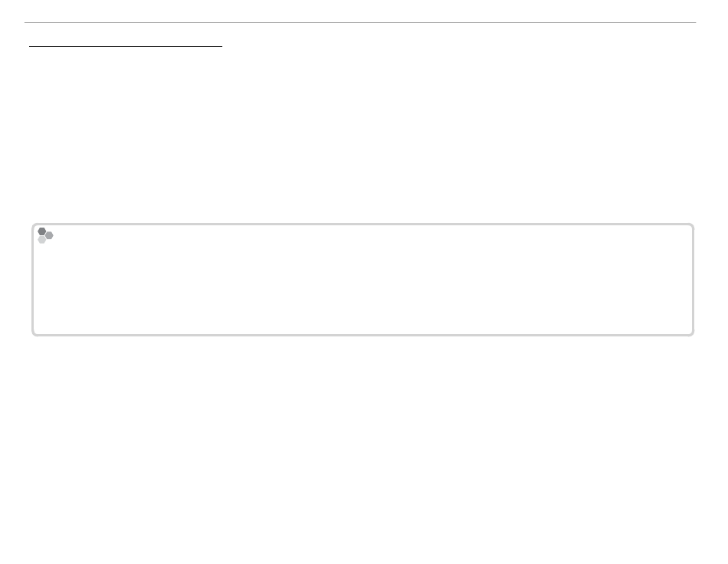Click the three-hexagon cluster icon
728x564 pixels.
[45, 235]
